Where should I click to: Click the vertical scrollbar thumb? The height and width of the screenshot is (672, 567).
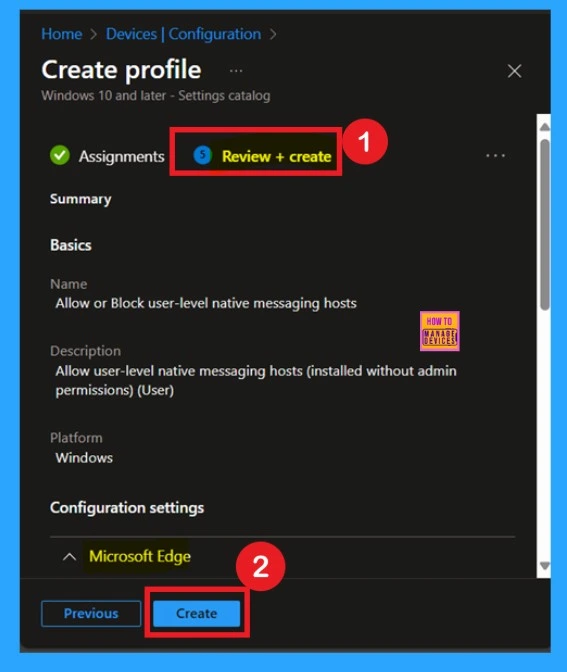545,224
